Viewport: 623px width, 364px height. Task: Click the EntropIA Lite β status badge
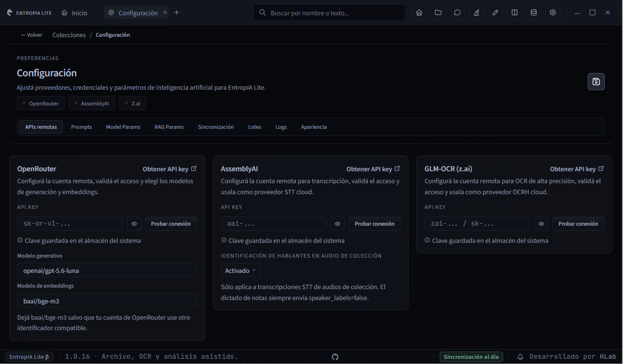(x=30, y=357)
